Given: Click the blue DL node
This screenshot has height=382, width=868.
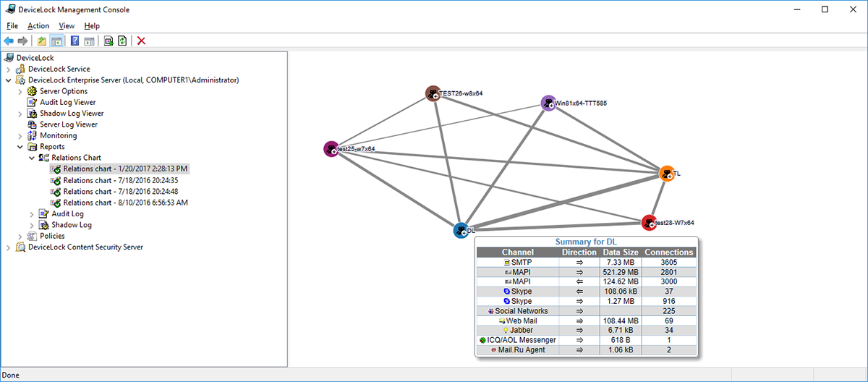Looking at the screenshot, I should (x=461, y=231).
